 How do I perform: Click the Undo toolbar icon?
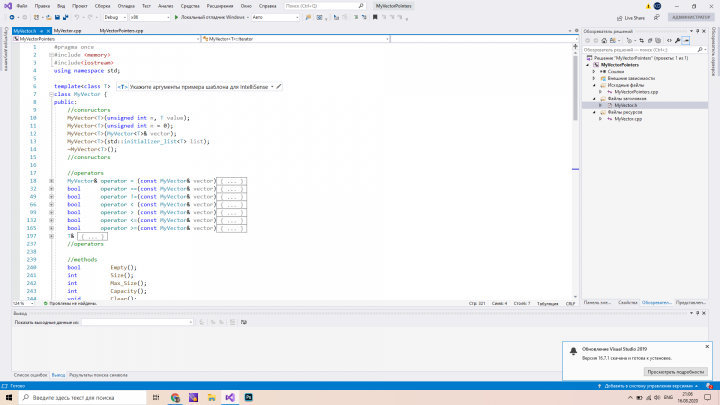click(x=77, y=17)
